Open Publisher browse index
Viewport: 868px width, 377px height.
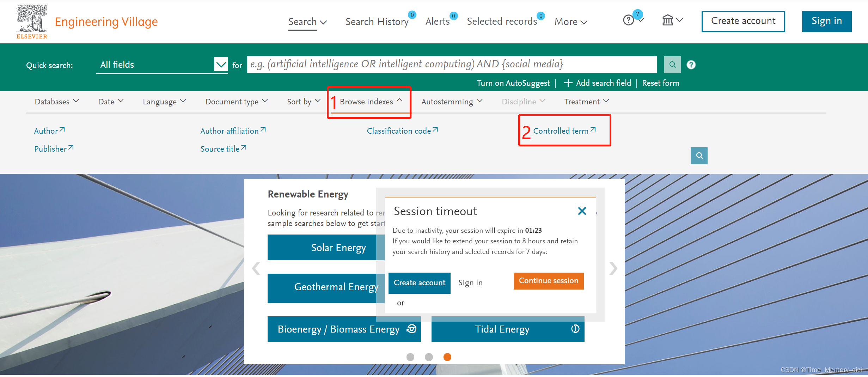click(54, 149)
